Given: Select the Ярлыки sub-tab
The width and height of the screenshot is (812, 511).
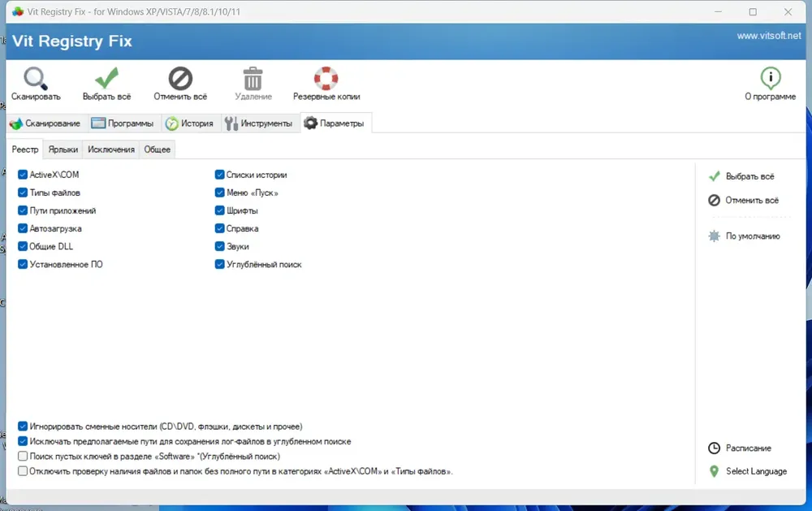Looking at the screenshot, I should pos(63,149).
